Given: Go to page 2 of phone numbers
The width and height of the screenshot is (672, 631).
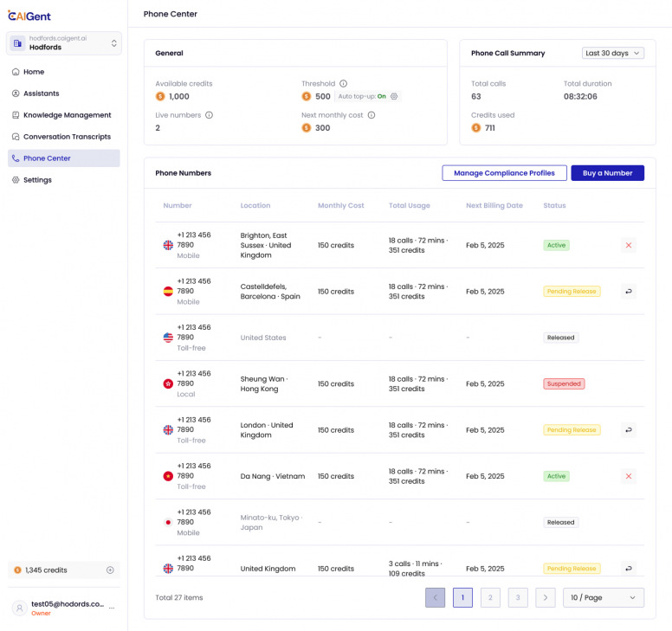Looking at the screenshot, I should click(x=490, y=597).
